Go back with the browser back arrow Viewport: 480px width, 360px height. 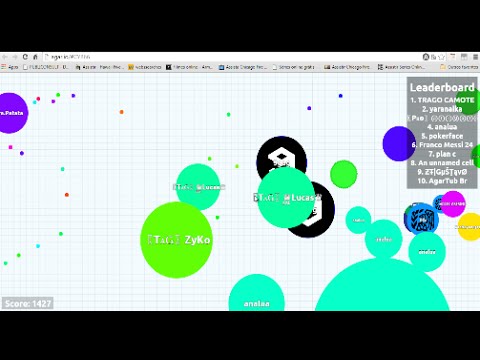pyautogui.click(x=5, y=57)
